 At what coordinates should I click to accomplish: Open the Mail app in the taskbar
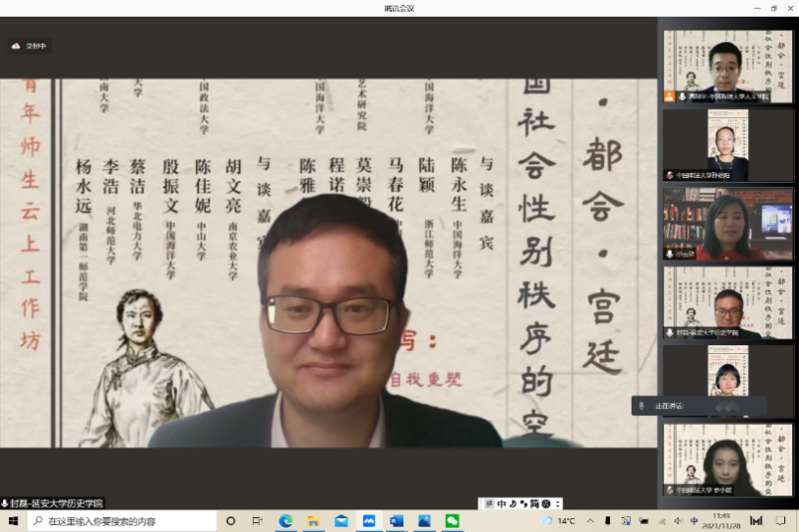[x=340, y=520]
